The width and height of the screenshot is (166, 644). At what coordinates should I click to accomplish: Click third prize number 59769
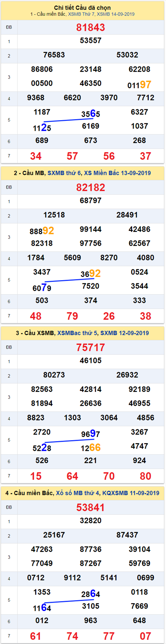139,563
